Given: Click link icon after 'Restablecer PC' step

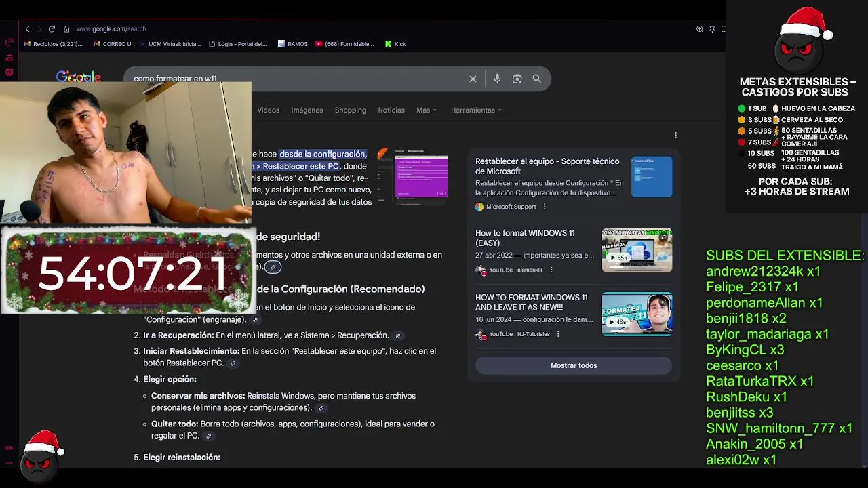Looking at the screenshot, I should [x=233, y=363].
